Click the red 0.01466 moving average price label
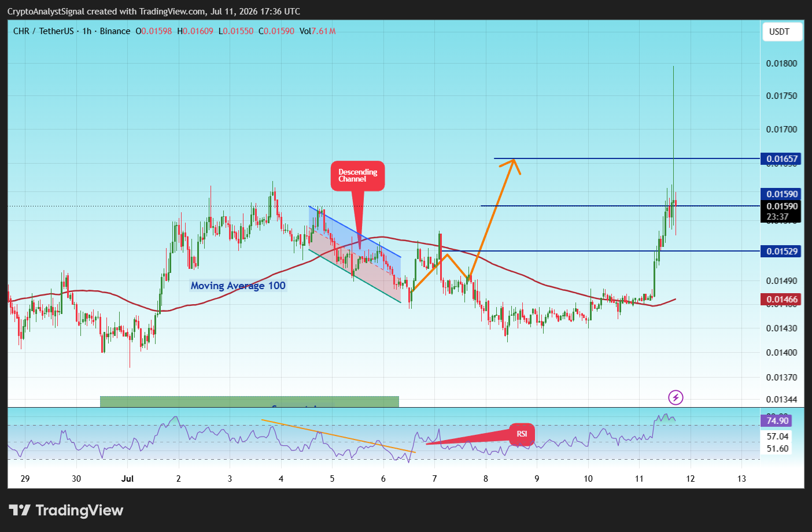 pos(782,300)
